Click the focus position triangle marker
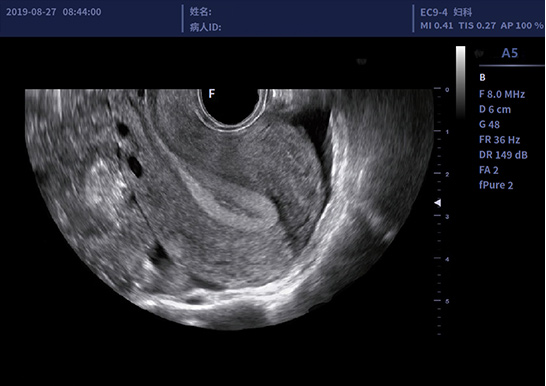 (438, 203)
